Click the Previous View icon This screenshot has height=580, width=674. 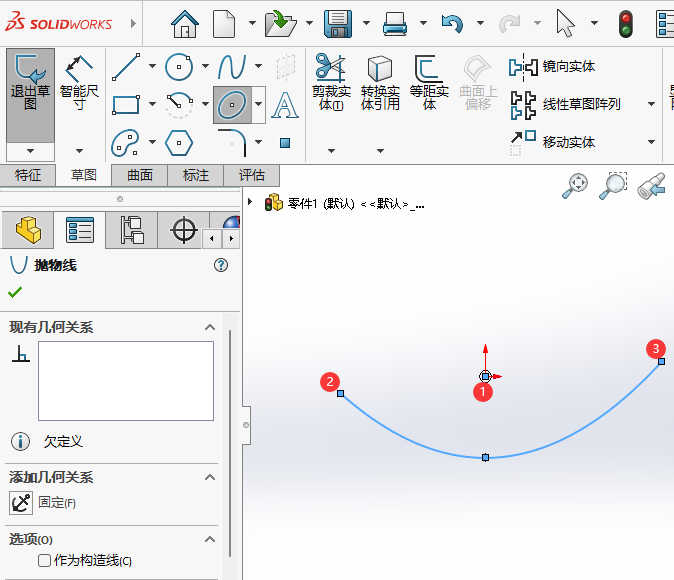(x=652, y=186)
